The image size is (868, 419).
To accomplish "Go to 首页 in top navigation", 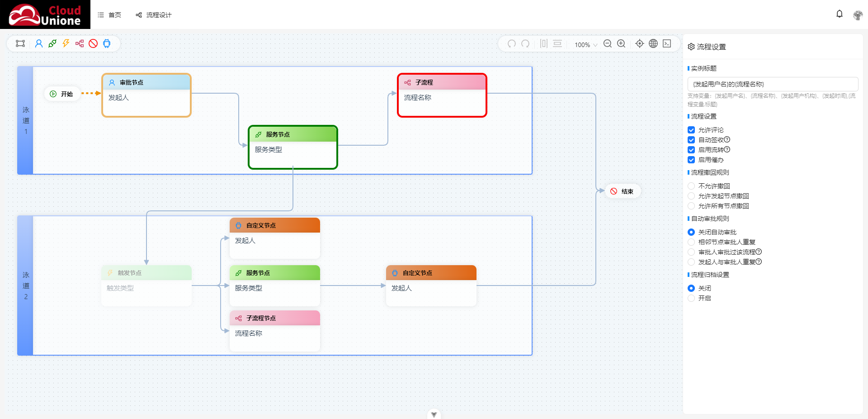I will pos(109,15).
